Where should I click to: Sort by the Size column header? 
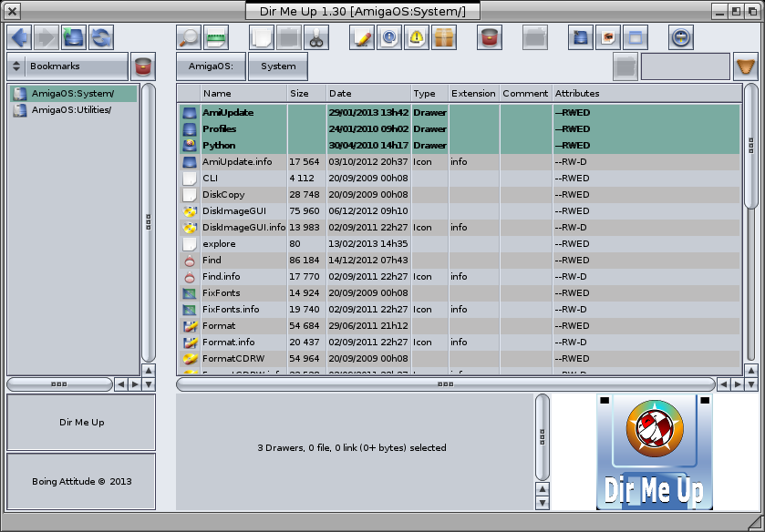pyautogui.click(x=306, y=93)
